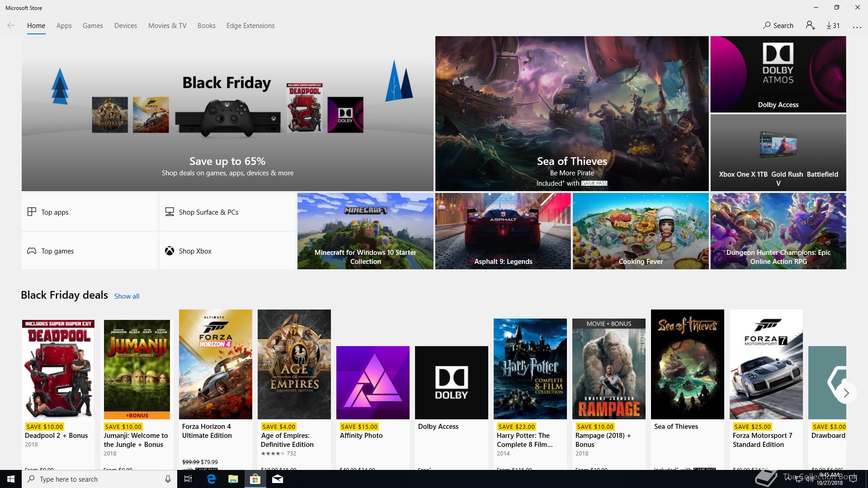
Task: Click the Type here to search box
Action: (x=99, y=479)
